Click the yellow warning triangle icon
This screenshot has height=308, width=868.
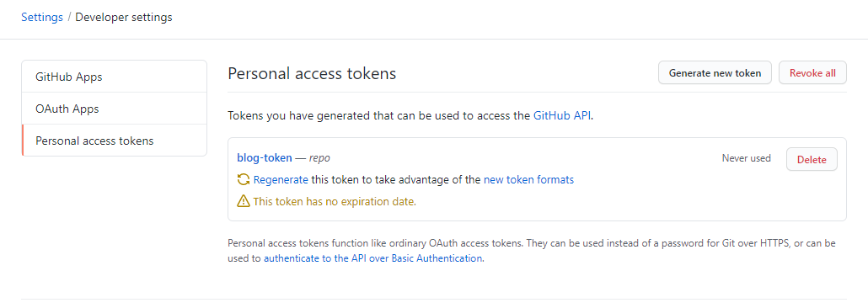[243, 202]
